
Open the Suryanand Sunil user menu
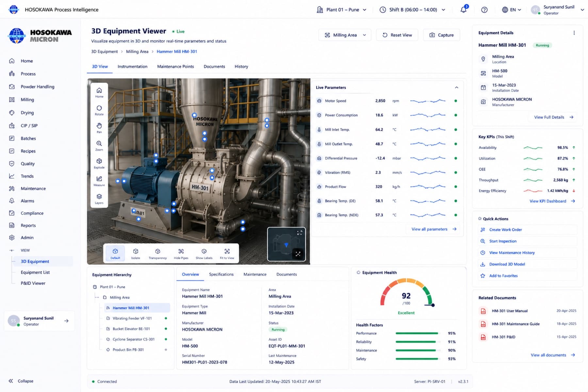point(558,10)
